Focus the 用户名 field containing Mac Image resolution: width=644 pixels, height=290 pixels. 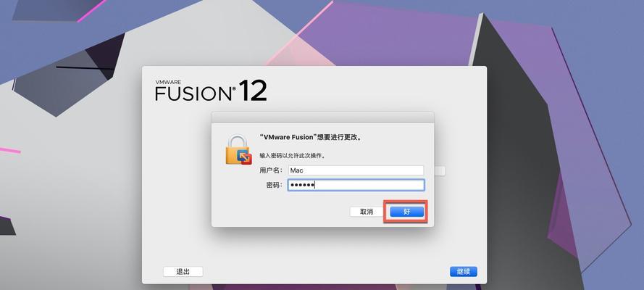(356, 170)
